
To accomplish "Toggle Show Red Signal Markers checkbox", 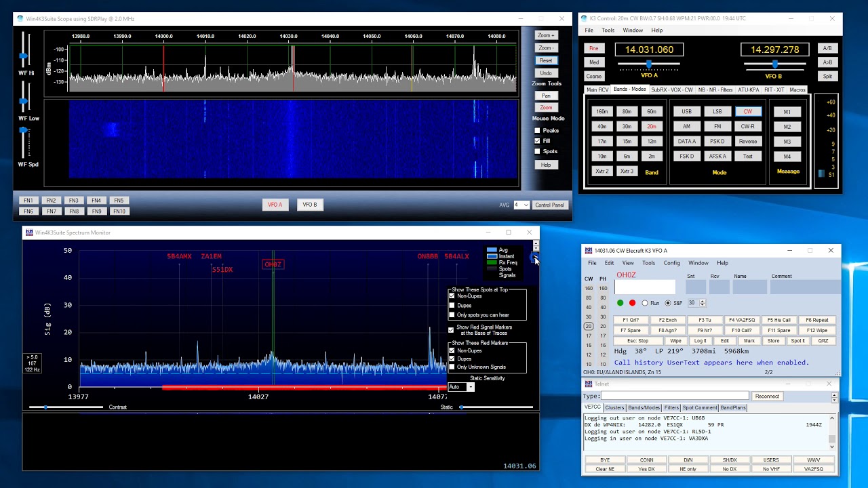I will (451, 330).
